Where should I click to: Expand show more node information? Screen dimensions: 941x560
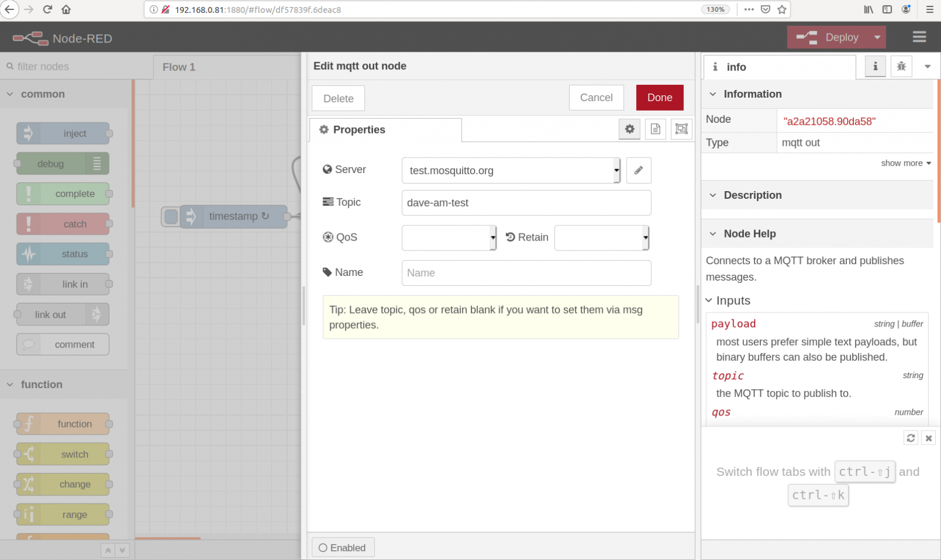coord(905,163)
